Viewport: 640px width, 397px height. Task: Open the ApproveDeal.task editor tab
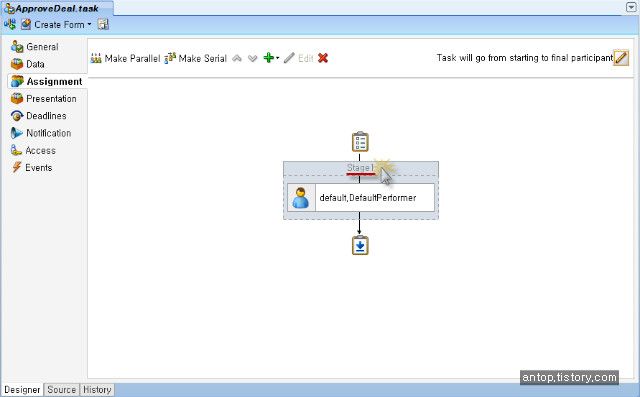coord(56,8)
